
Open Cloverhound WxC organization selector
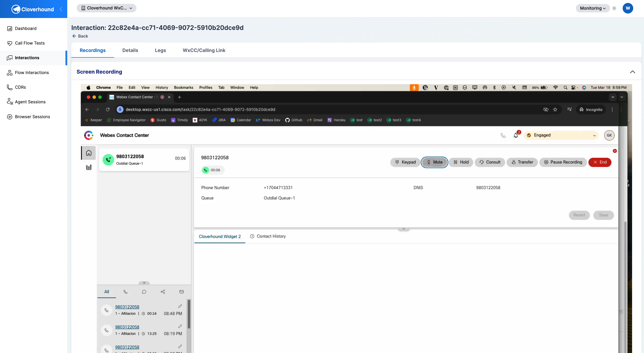107,8
